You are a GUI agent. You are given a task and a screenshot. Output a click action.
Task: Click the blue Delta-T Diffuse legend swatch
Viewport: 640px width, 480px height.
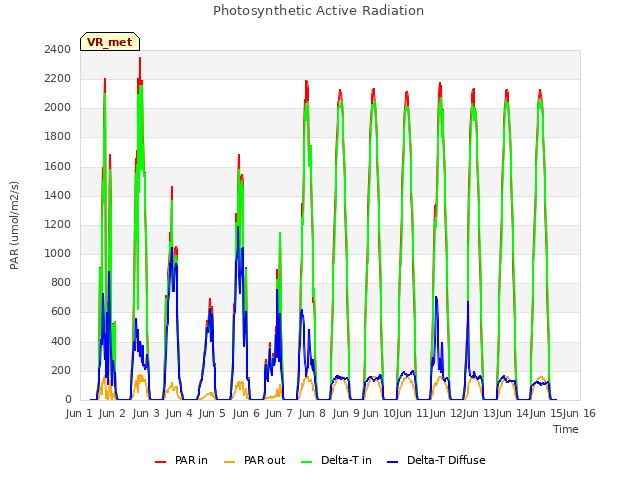[x=392, y=462]
